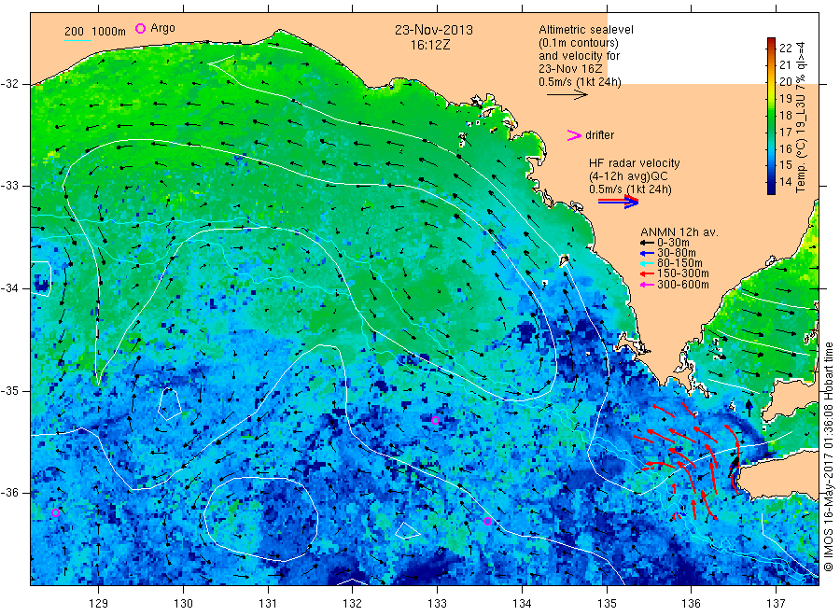
Task: Click the black altimetric velocity reference arrow
Action: tap(567, 95)
